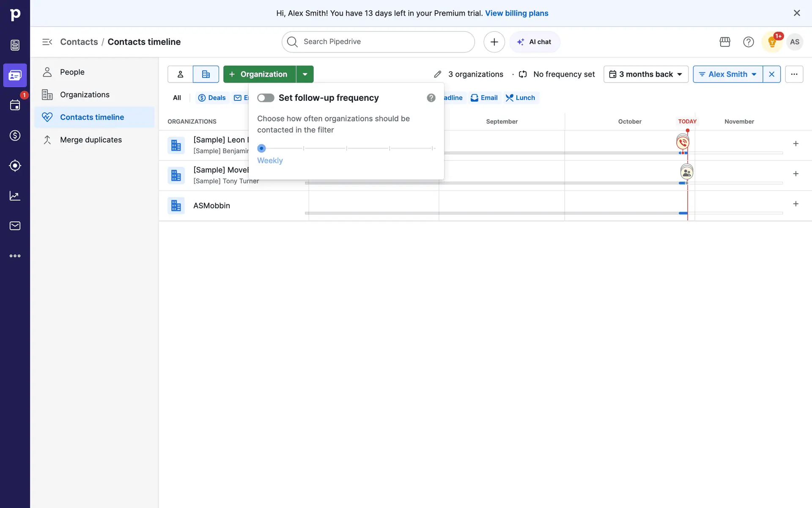
Task: Click the View billing plans link
Action: coord(516,13)
